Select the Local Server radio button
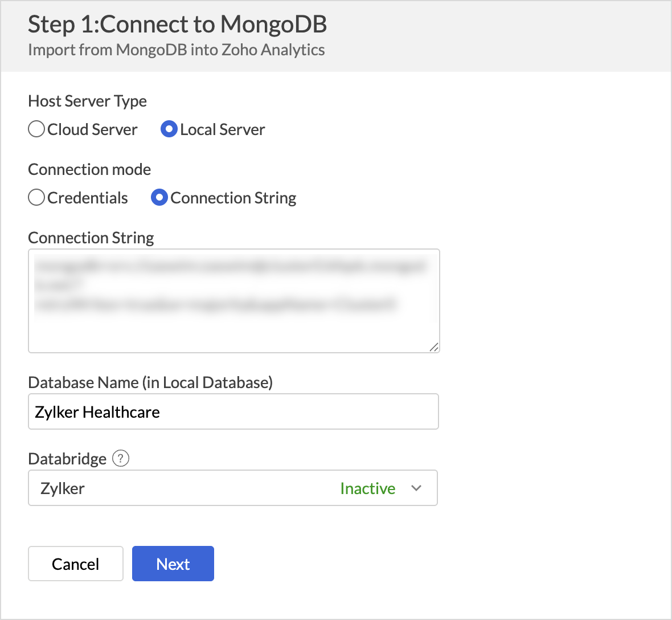 (x=169, y=129)
